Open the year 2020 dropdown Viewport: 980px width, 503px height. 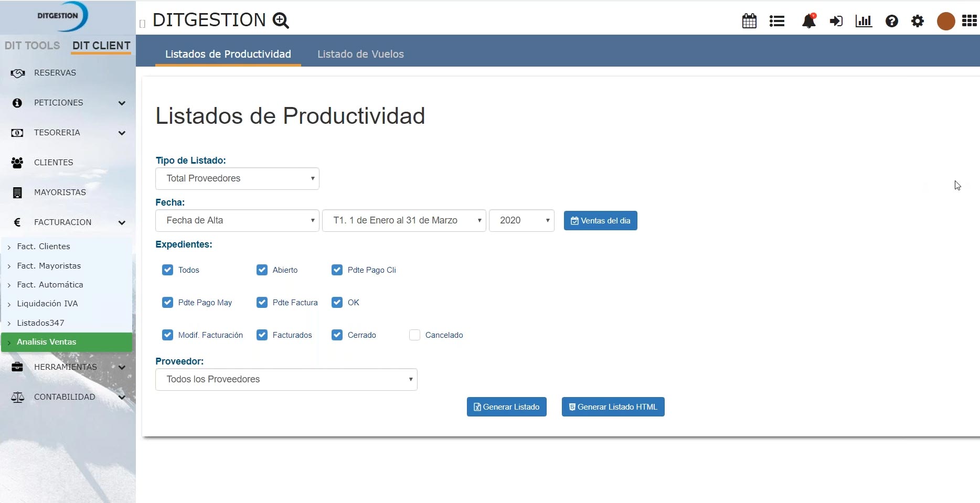click(521, 220)
